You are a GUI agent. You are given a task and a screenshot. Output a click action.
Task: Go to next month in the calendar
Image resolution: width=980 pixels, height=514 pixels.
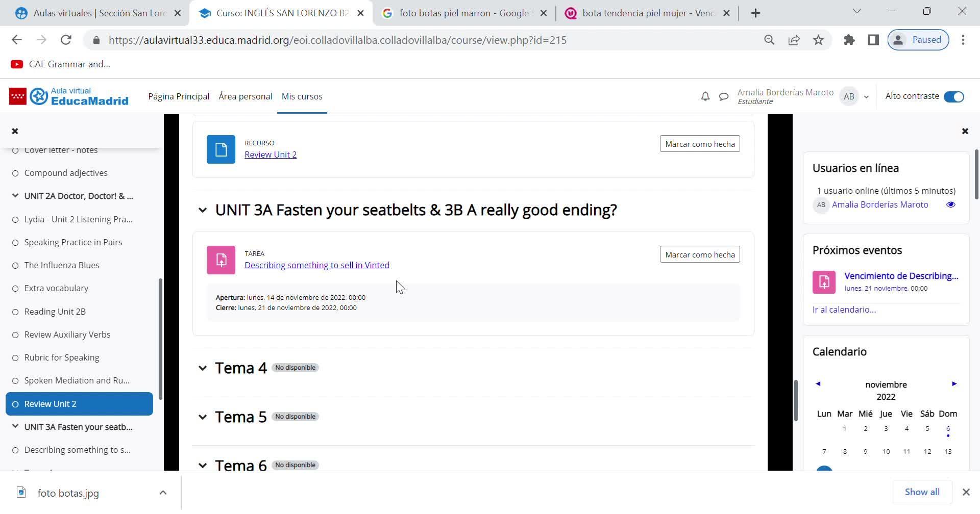(x=954, y=384)
